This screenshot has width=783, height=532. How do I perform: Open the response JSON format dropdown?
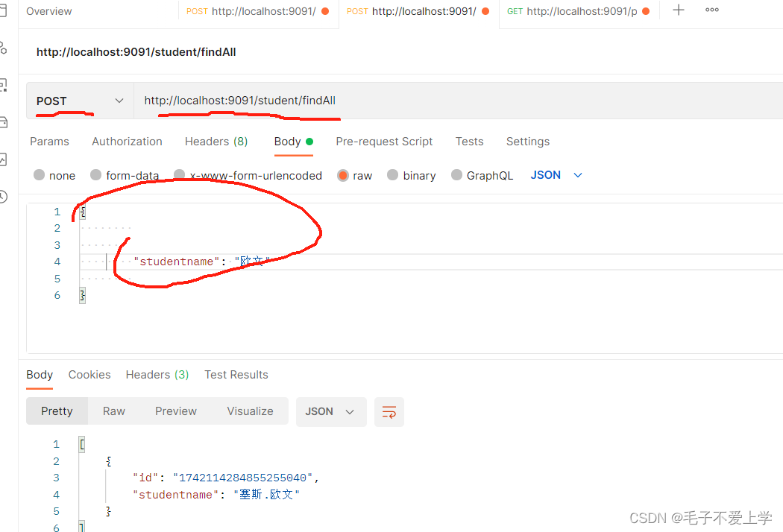coord(331,411)
